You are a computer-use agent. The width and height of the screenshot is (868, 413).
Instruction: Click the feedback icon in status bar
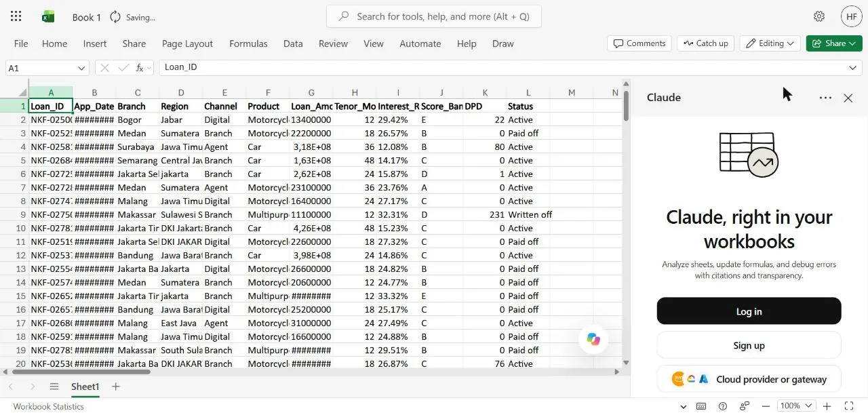[x=745, y=406]
